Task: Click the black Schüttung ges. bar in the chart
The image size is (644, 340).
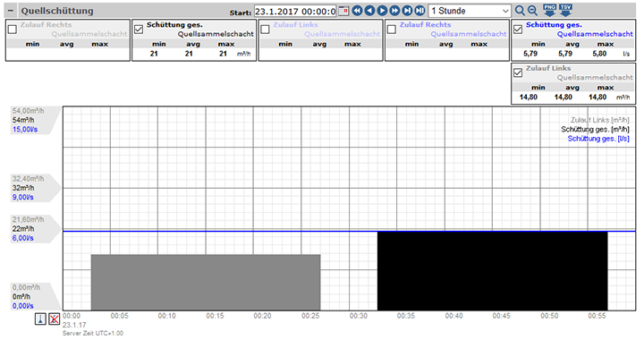Action: (493, 271)
